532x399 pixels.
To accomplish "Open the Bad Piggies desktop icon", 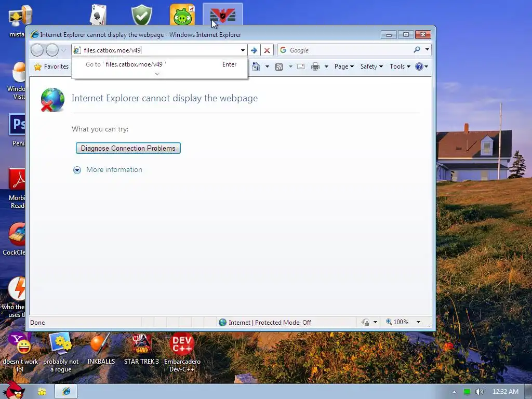I will pos(182,14).
